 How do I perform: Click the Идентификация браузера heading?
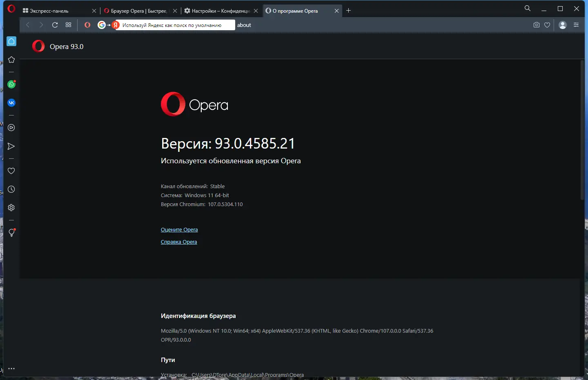point(198,316)
